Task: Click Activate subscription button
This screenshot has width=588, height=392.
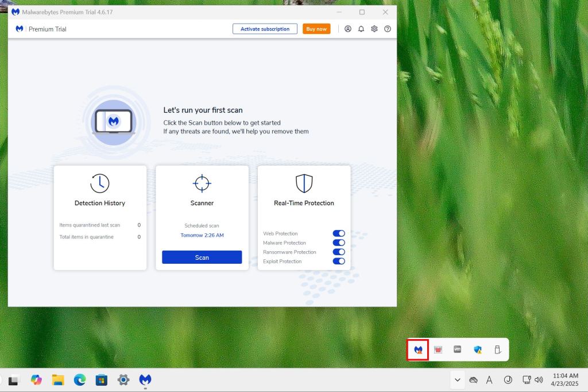Action: tap(265, 29)
